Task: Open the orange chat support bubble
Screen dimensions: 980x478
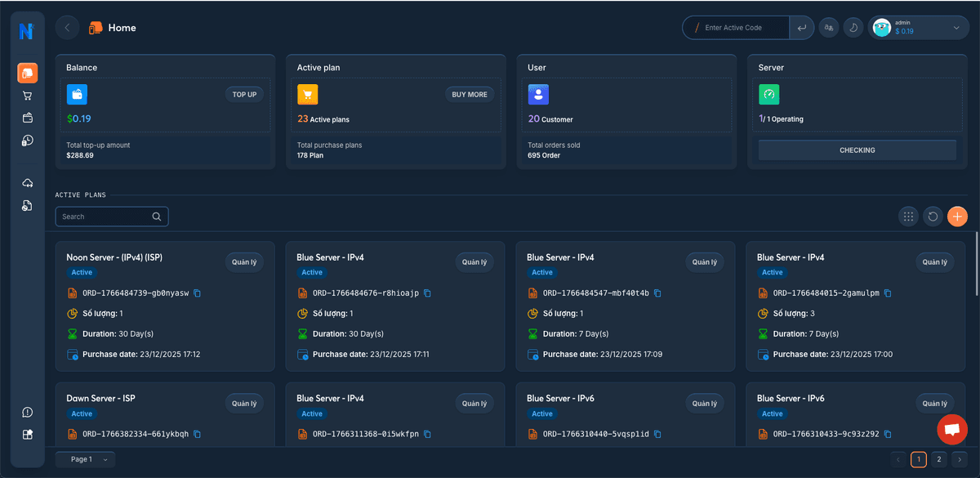Action: (x=951, y=429)
